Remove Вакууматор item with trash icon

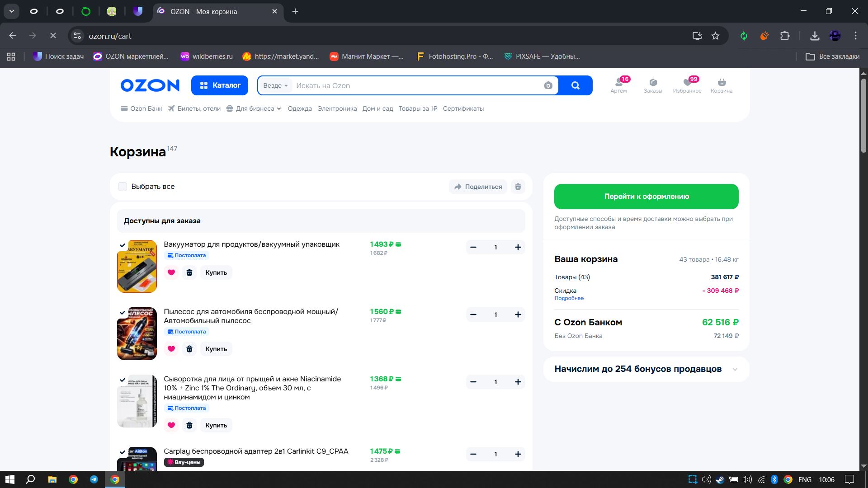click(189, 272)
